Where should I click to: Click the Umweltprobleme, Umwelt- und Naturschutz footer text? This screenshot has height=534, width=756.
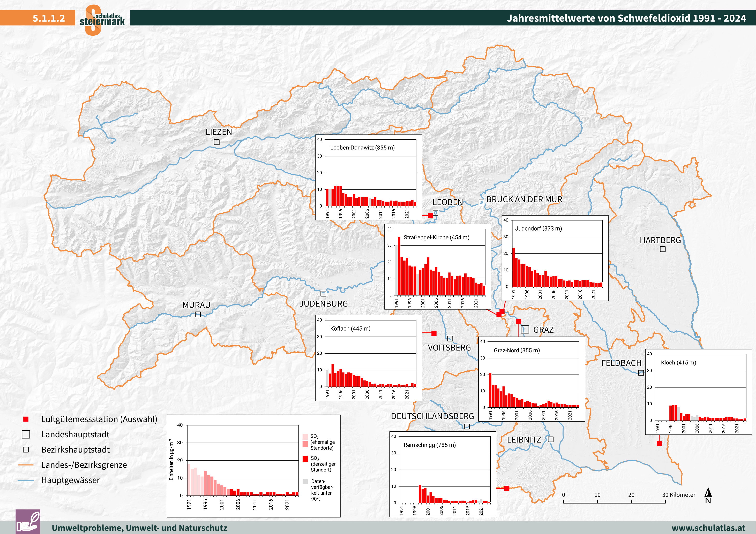139,528
